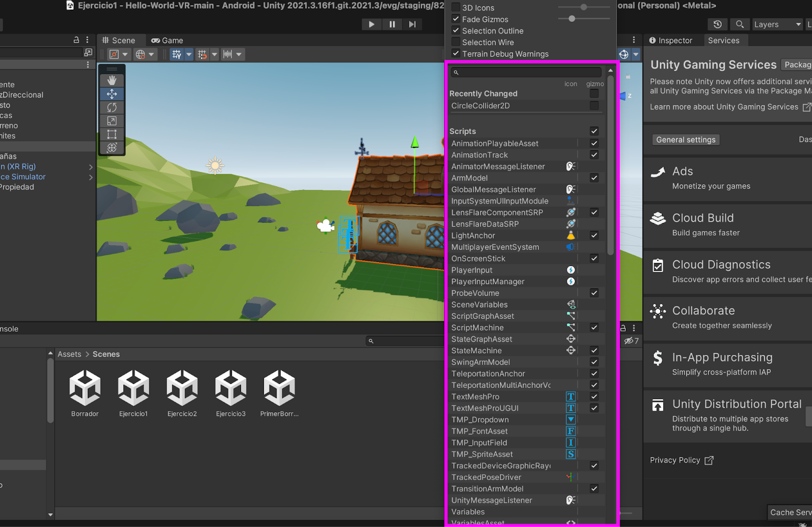
Task: Toggle Terrain Debug Warnings checkbox
Action: click(x=456, y=53)
